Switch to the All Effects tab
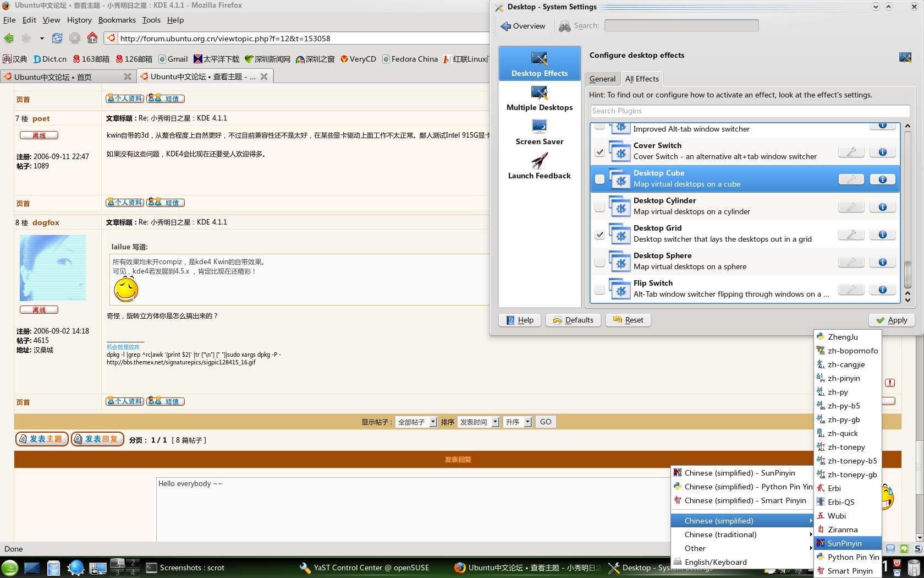Image resolution: width=924 pixels, height=578 pixels. [642, 79]
